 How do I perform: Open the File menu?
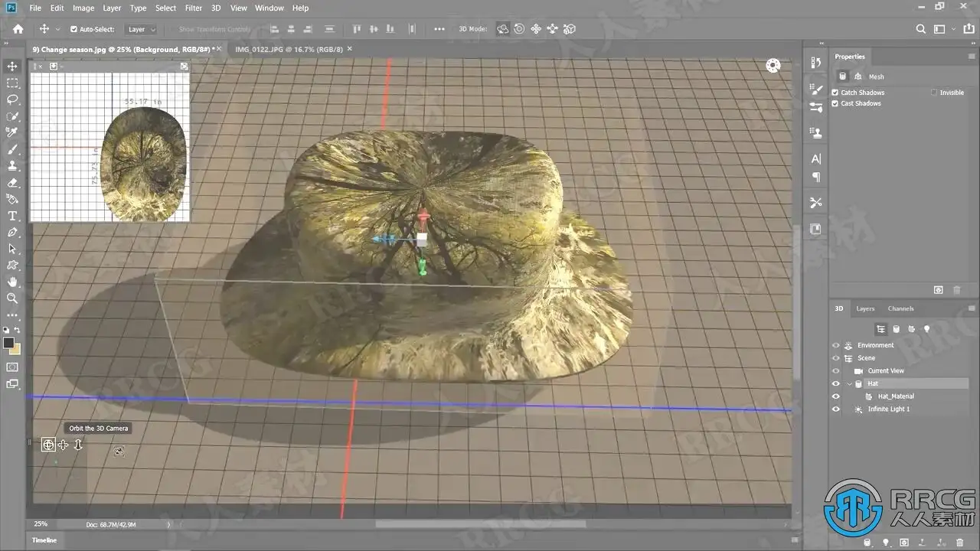(35, 8)
